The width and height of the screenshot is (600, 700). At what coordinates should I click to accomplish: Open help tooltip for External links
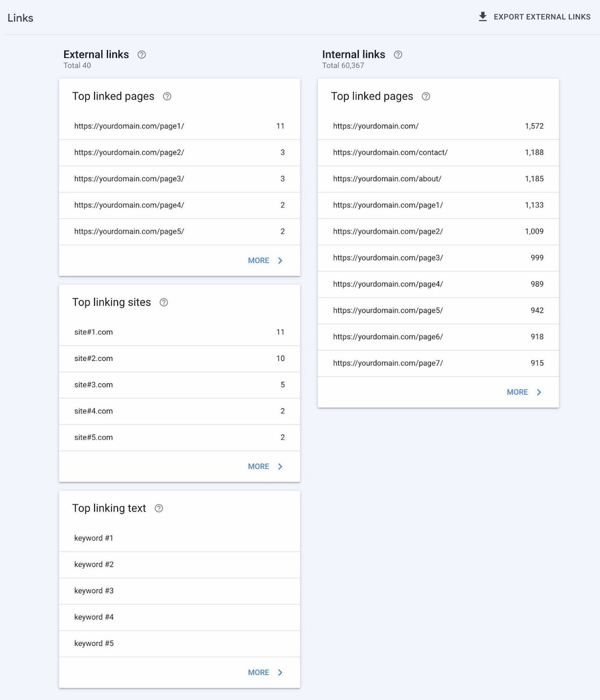click(x=141, y=55)
